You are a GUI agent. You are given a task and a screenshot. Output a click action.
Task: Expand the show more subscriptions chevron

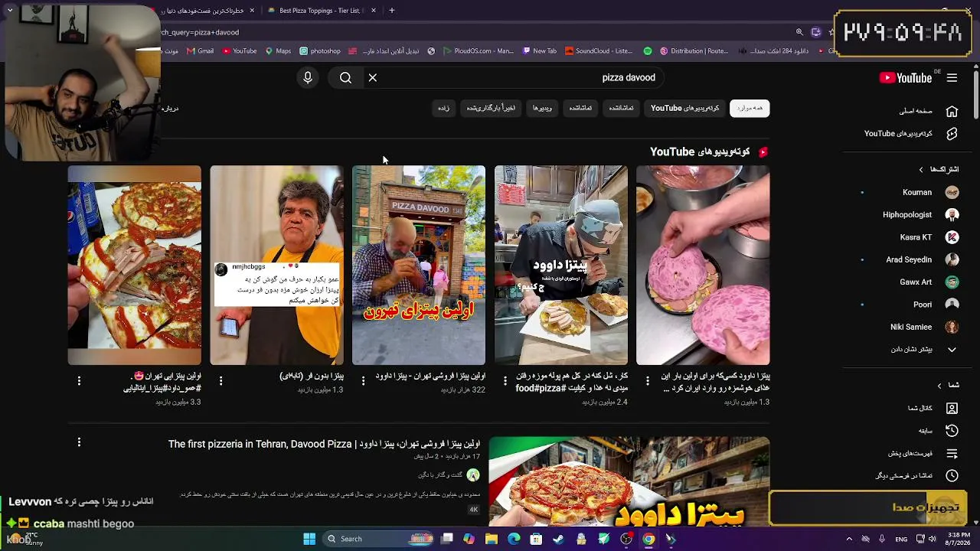click(x=952, y=349)
